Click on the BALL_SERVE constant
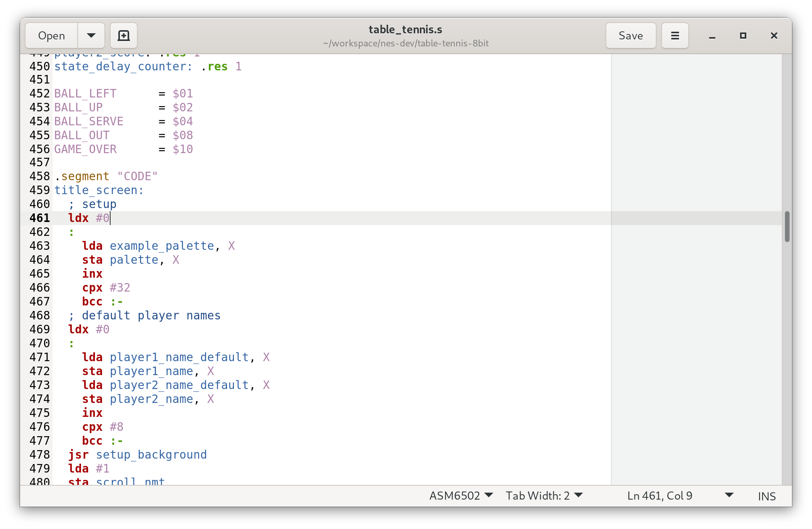The width and height of the screenshot is (812, 529). (x=89, y=121)
